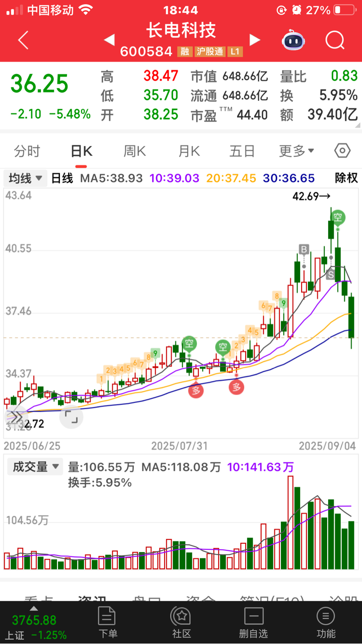Toggle the 除权 adjustment setting

click(x=346, y=178)
